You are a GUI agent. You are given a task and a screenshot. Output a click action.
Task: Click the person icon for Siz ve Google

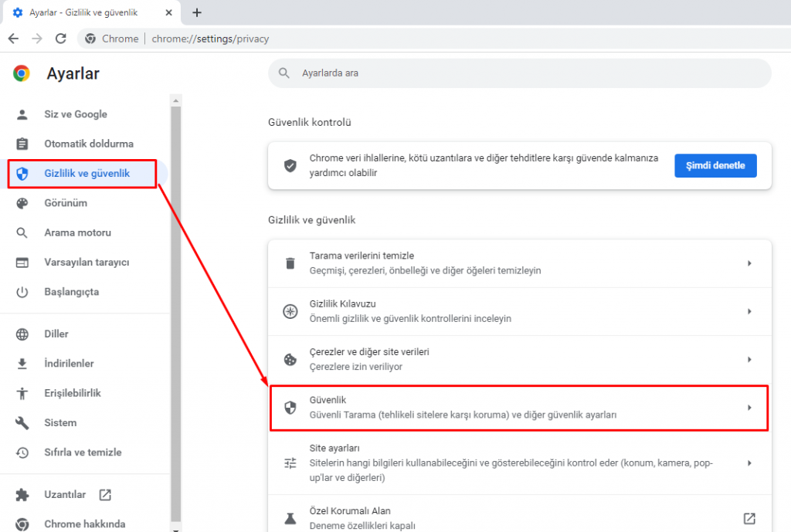[x=22, y=114]
